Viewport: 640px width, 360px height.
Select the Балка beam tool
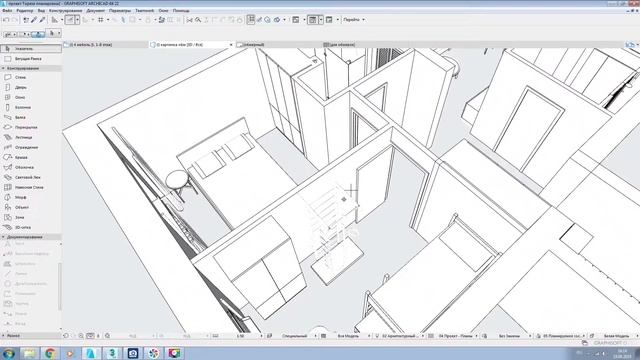31,117
